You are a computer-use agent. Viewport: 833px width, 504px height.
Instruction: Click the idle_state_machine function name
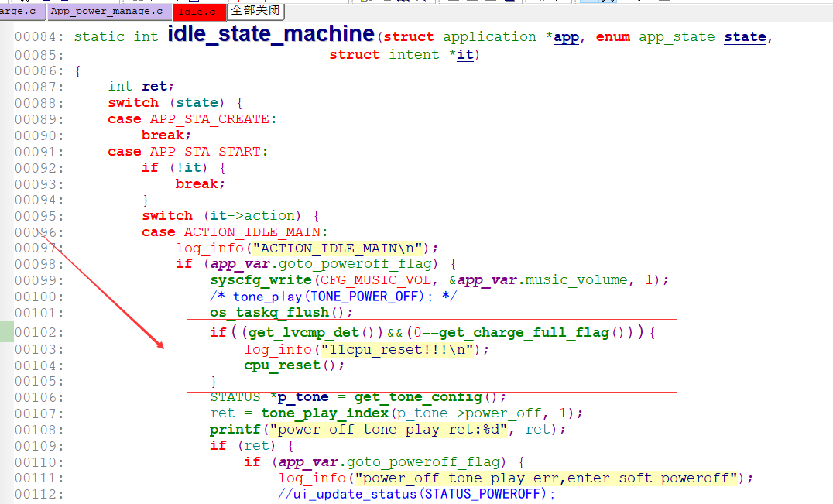(271, 34)
